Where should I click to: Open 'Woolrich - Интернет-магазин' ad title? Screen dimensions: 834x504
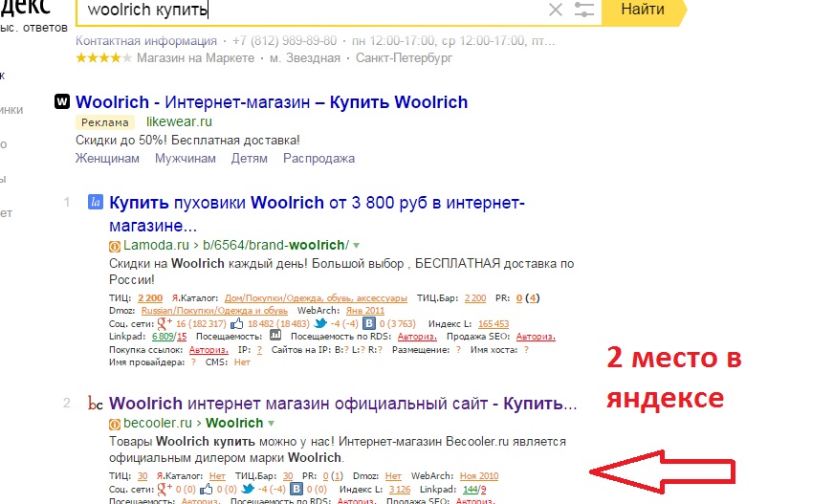tap(272, 102)
